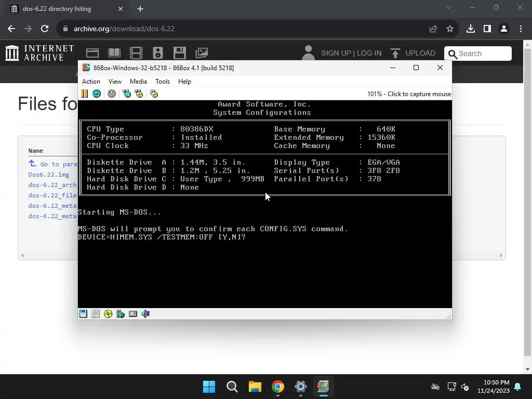Open clock showing 10:50 PM
Screen dimensions: 532x399
click(x=494, y=387)
